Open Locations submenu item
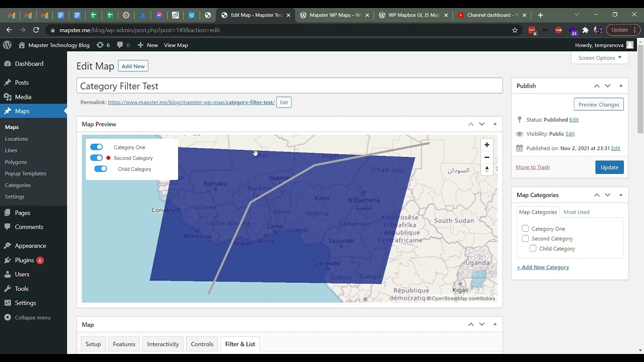644x362 pixels. point(17,139)
